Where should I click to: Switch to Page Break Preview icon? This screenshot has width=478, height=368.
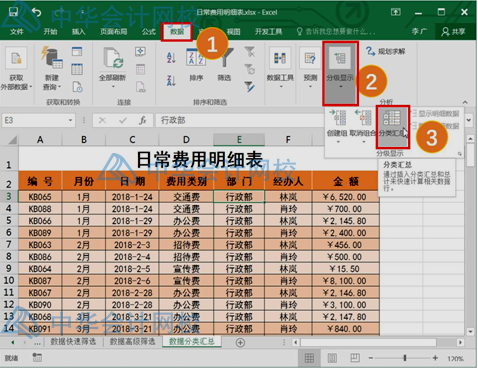[355, 358]
